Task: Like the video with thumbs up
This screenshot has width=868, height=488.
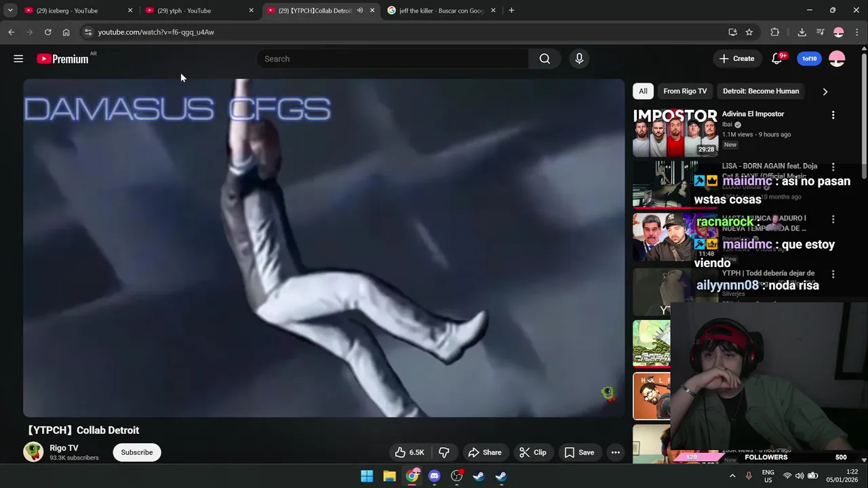Action: point(410,453)
